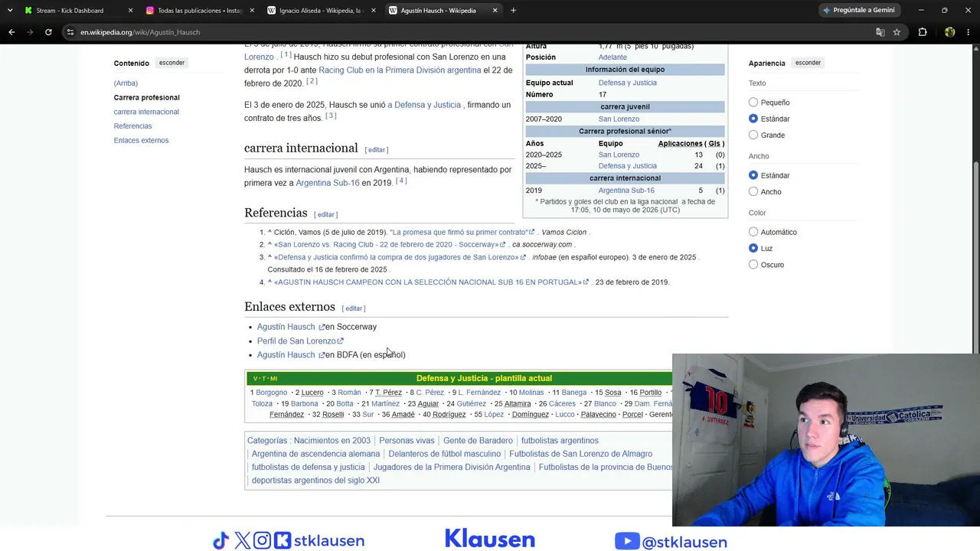Open Nacimientos en 2003 category

(x=332, y=441)
